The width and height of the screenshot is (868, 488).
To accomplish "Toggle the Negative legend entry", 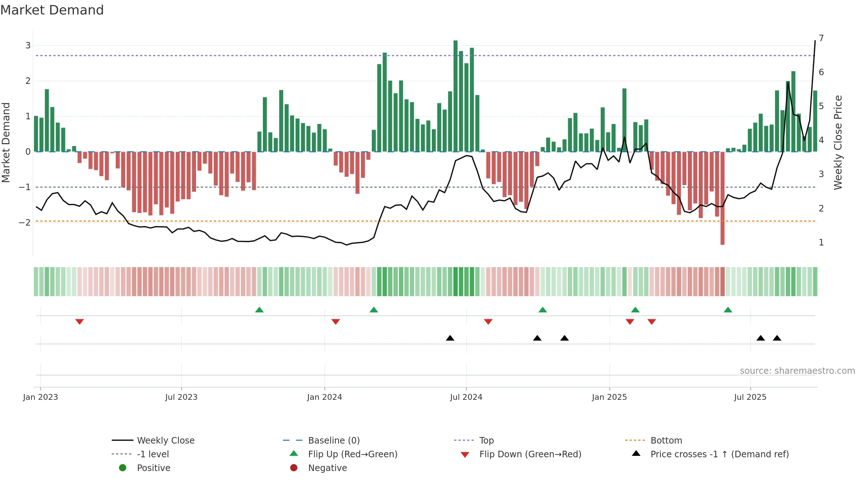I will (318, 468).
